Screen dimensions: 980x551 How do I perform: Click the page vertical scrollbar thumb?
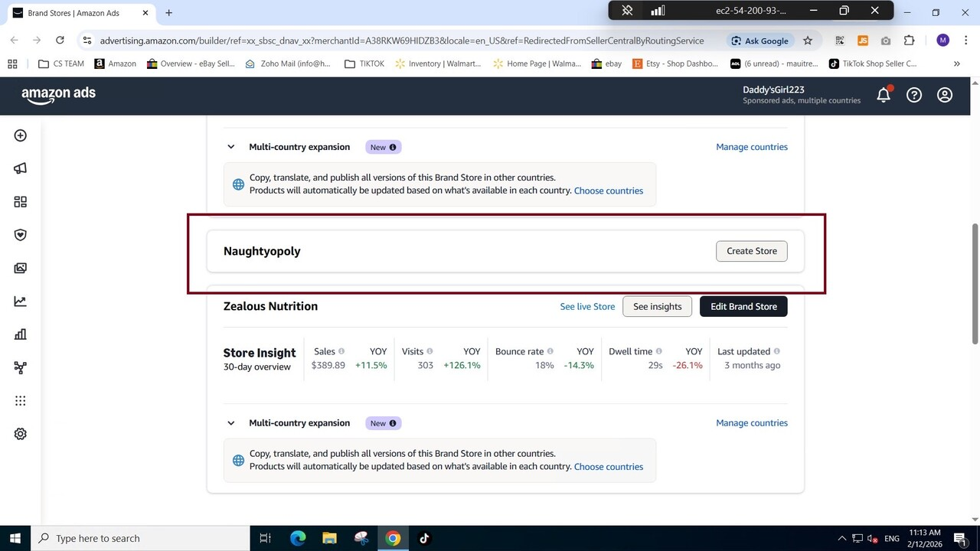click(975, 283)
